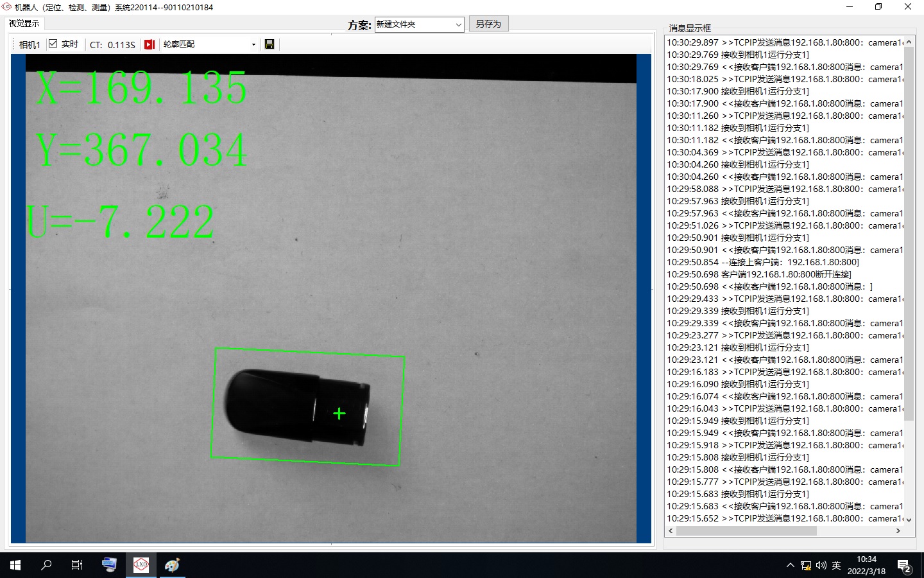This screenshot has width=924, height=578.
Task: Open Task View on the taskbar
Action: click(77, 565)
